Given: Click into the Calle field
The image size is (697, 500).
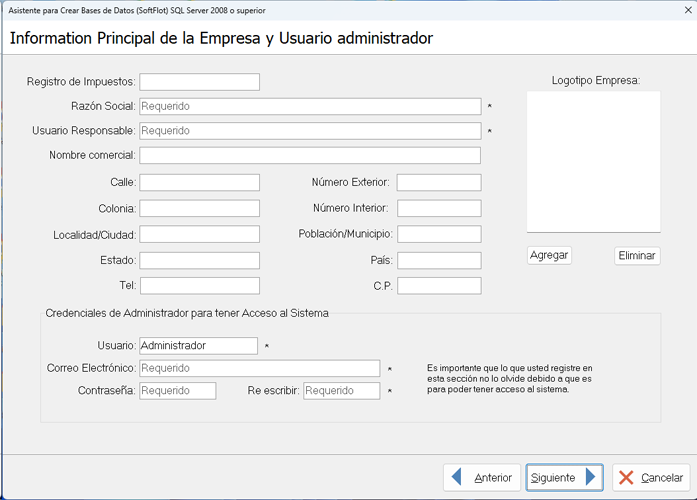Looking at the screenshot, I should pyautogui.click(x=199, y=183).
